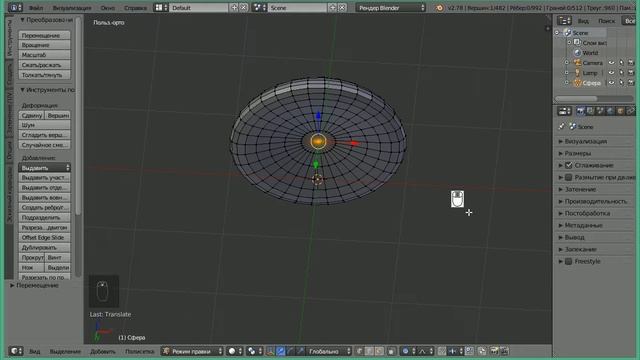Delete the current Scene with X
The image size is (640, 360).
tap(342, 8)
